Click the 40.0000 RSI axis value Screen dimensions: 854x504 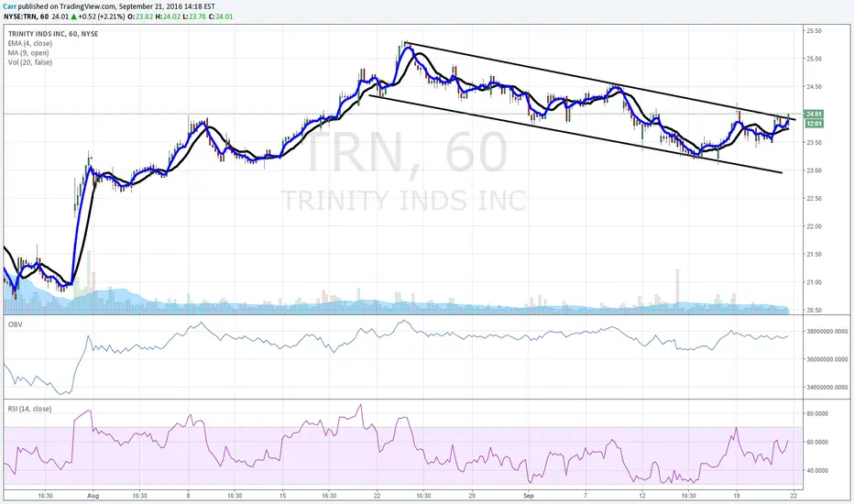817,470
